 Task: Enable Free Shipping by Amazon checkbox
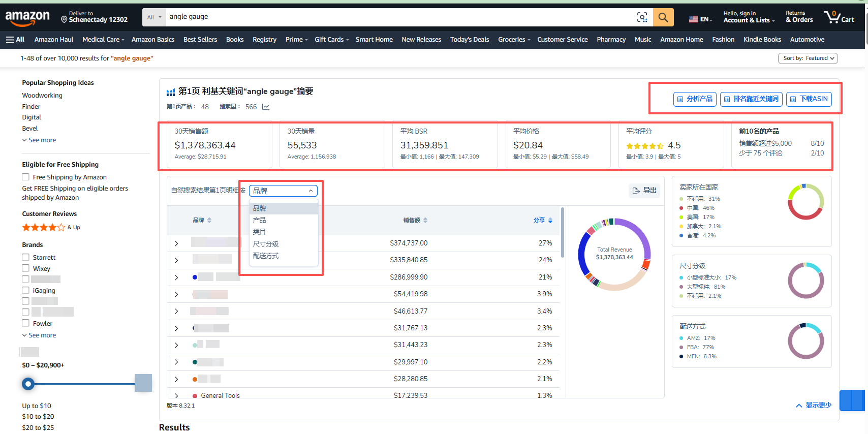(25, 177)
